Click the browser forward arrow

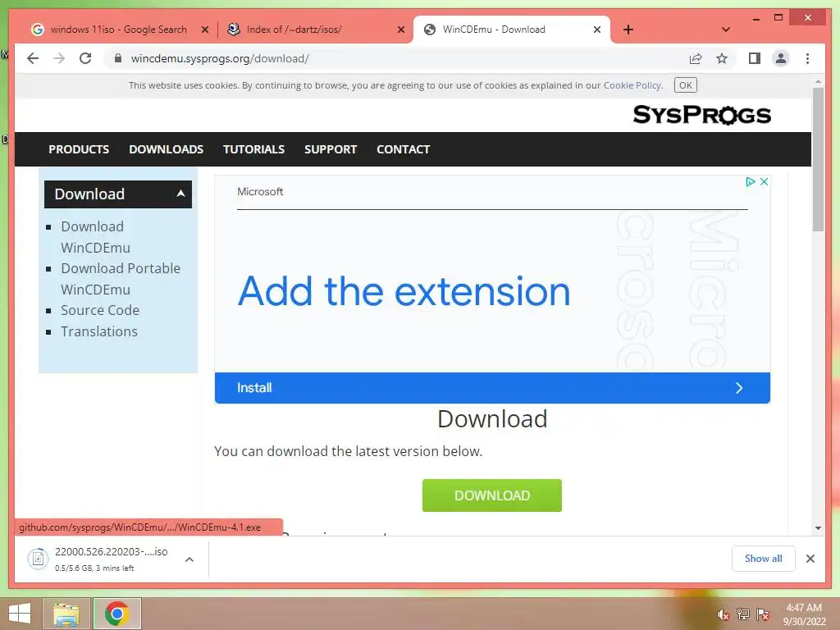[59, 58]
